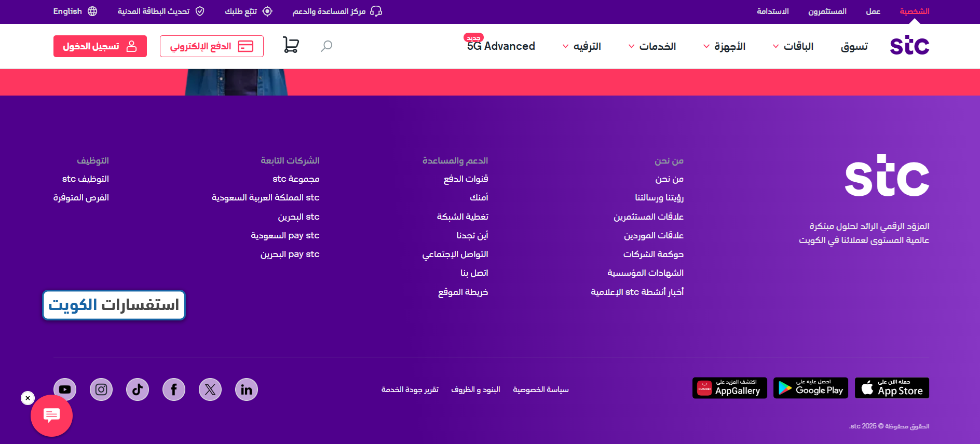Open the LinkedIn social icon
Image resolution: width=980 pixels, height=444 pixels.
click(x=247, y=389)
